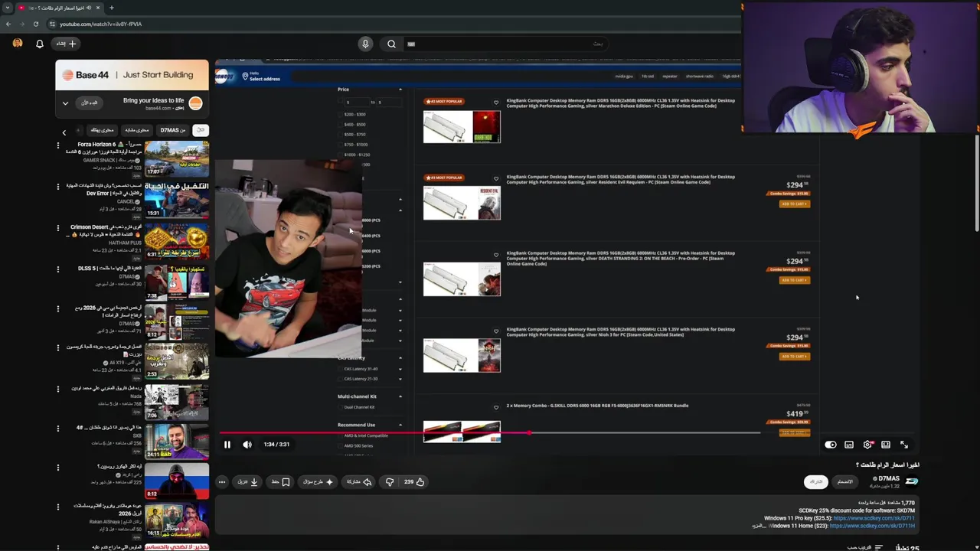
Task: Open options menu for Forza Horizon 6 video
Action: click(58, 145)
